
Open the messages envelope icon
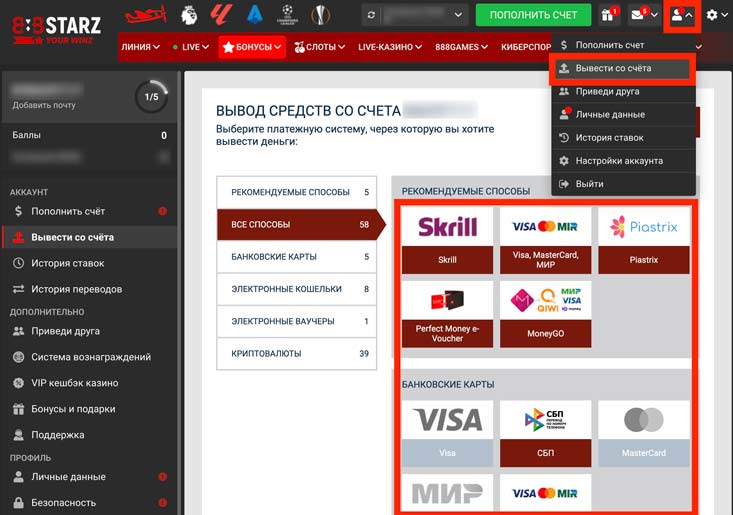[x=642, y=15]
